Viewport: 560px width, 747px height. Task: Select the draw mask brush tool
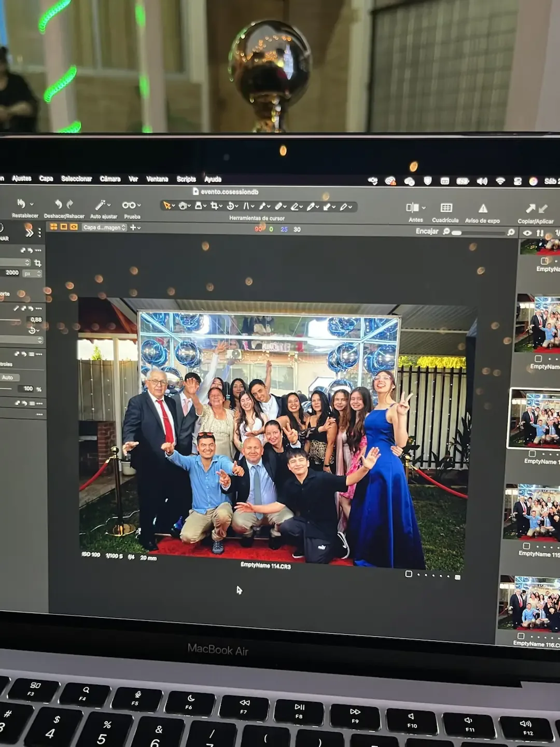click(x=262, y=206)
